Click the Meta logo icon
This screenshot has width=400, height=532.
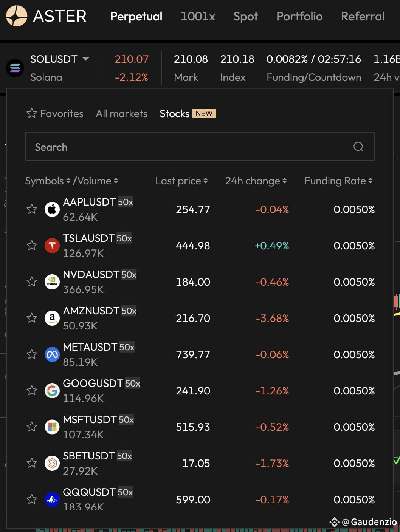(52, 354)
